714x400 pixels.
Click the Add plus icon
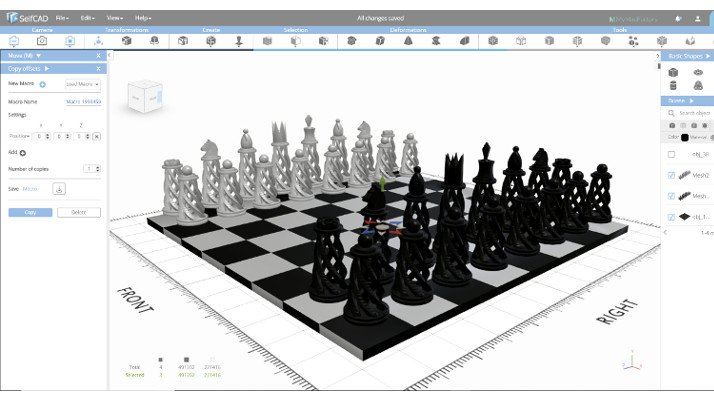(x=23, y=153)
